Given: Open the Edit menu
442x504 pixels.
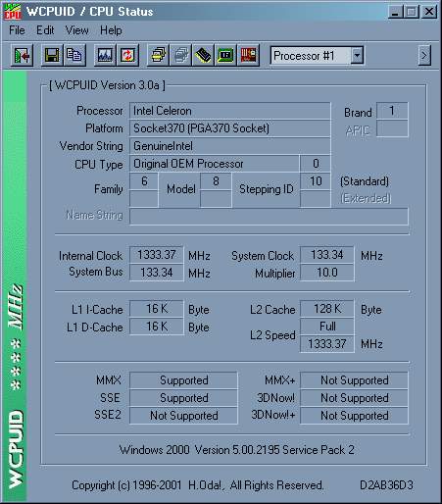Looking at the screenshot, I should [x=45, y=30].
